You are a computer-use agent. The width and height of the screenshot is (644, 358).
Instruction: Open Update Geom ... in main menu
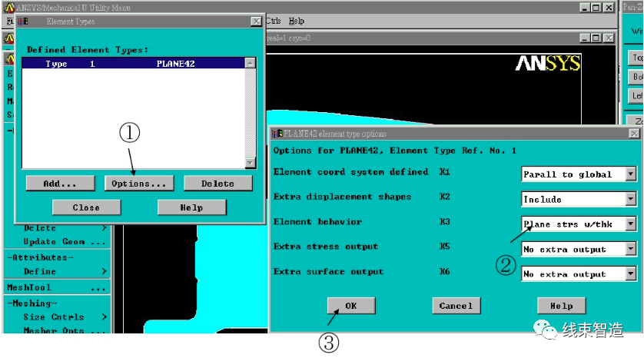(64, 241)
